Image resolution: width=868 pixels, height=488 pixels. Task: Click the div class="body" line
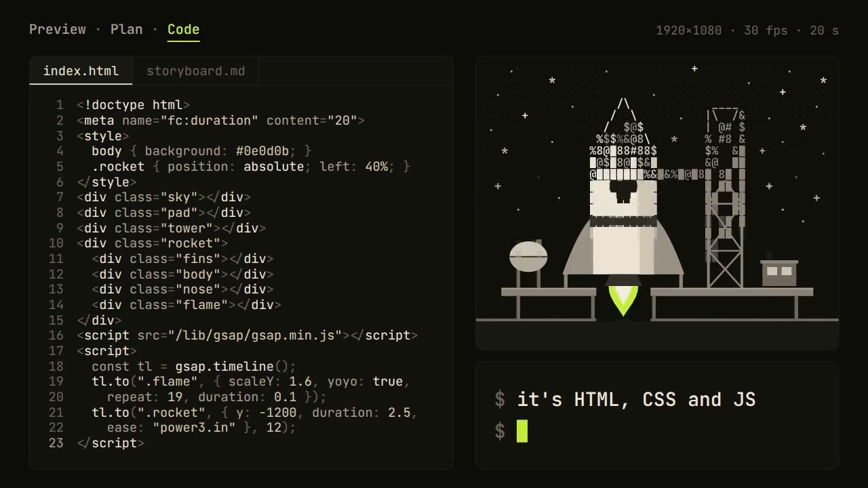[183, 274]
